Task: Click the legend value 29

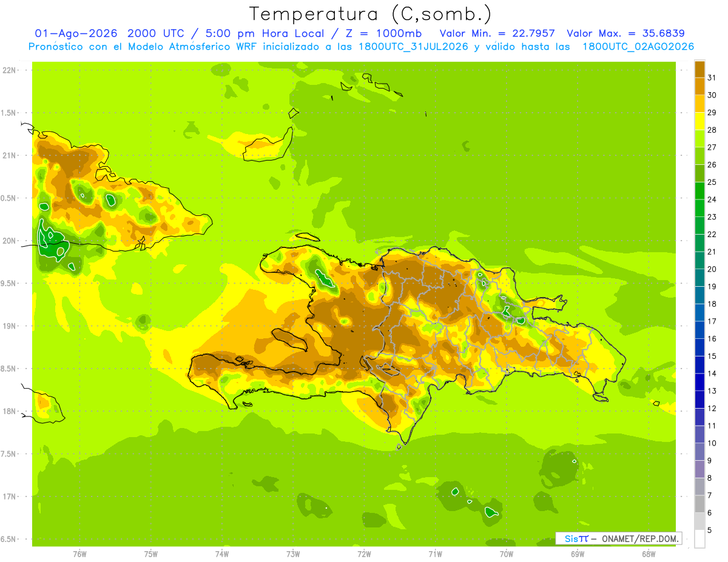Action: click(712, 113)
